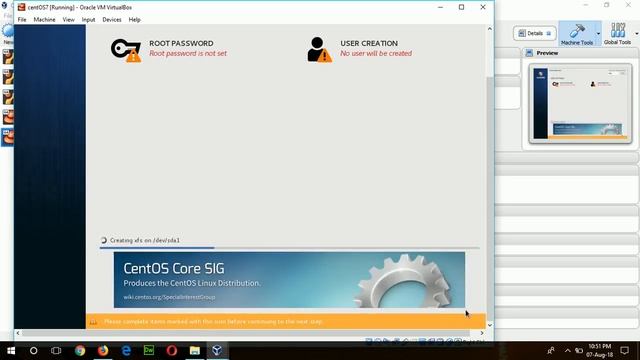This screenshot has width=640, height=360.
Task: Open the Devices menu
Action: point(112,20)
